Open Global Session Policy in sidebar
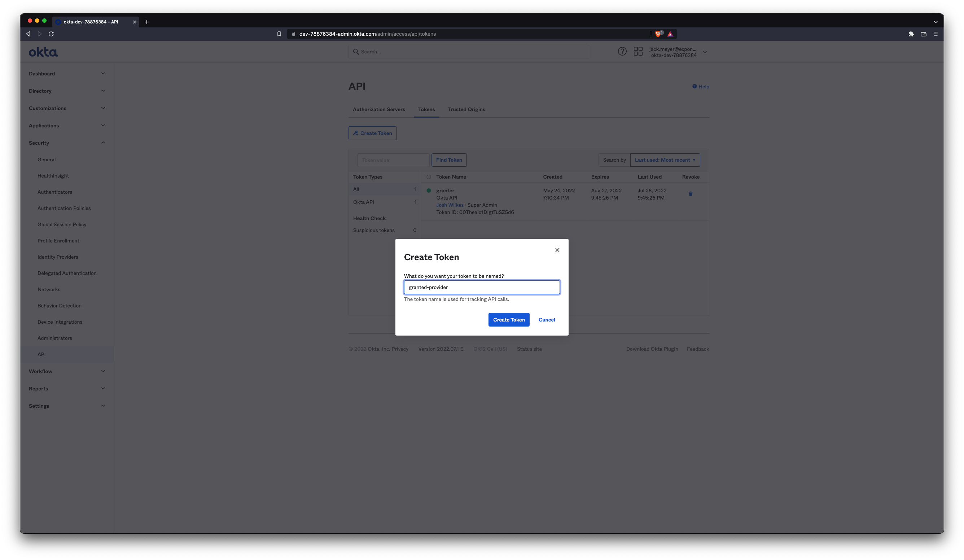Screen dimensions: 964x560 pyautogui.click(x=62, y=224)
